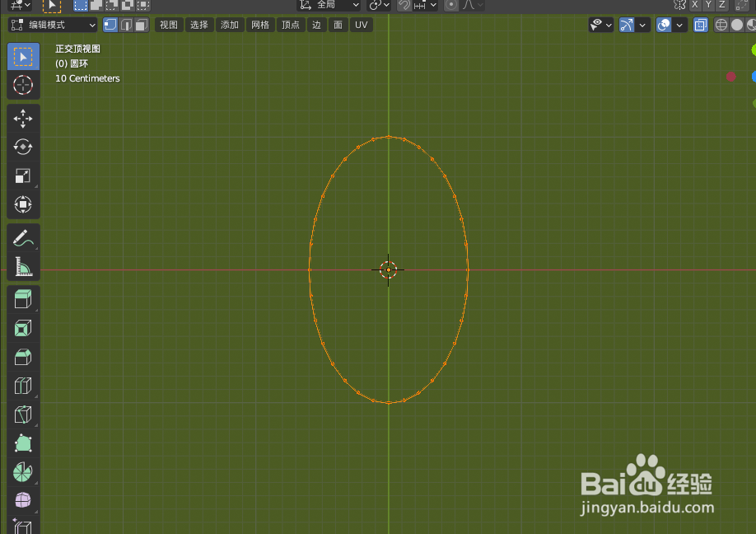Open the 网格 menu in the header
This screenshot has height=534, width=756.
tap(260, 24)
